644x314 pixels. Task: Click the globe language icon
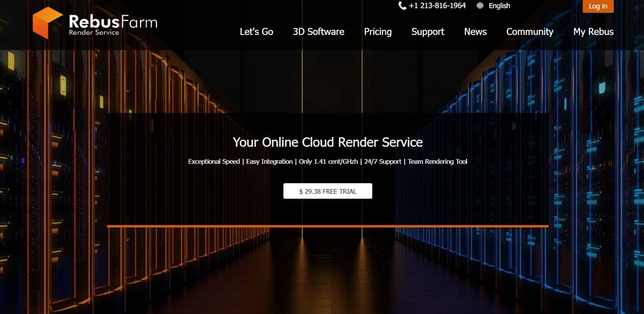click(480, 6)
